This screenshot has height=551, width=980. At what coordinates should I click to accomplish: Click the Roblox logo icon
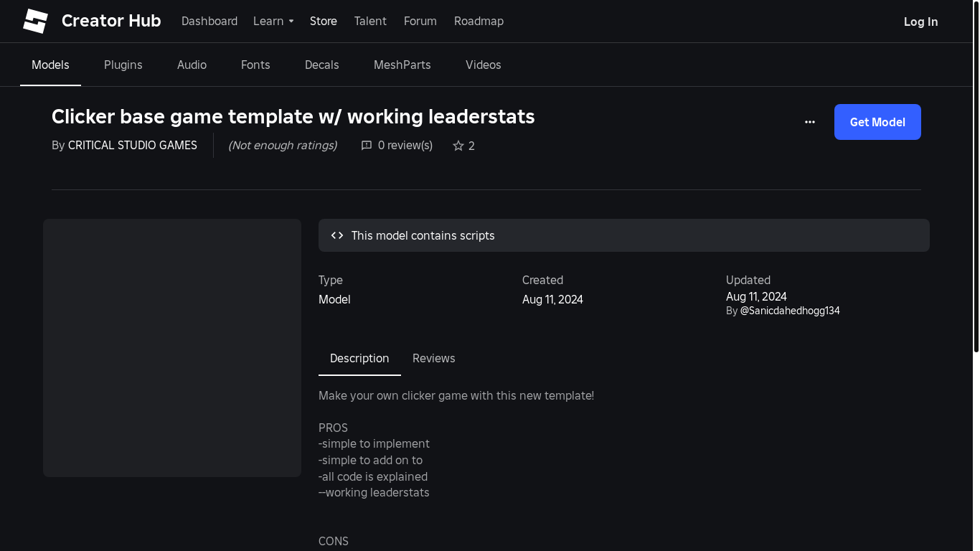(35, 22)
